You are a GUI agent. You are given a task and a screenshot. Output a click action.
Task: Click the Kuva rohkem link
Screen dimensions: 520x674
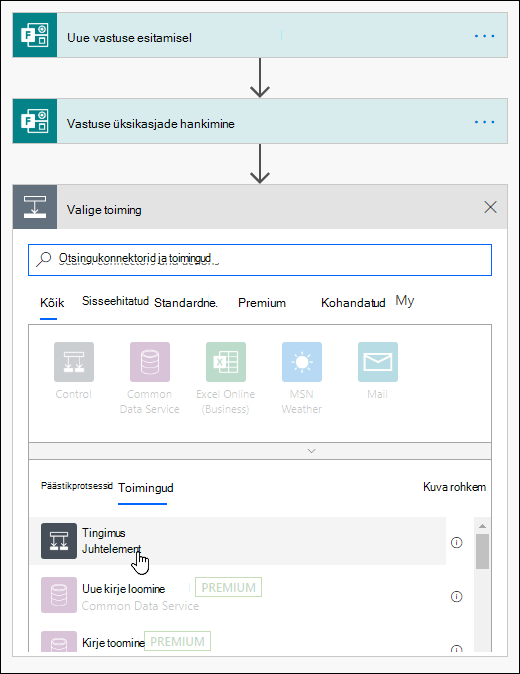(454, 487)
